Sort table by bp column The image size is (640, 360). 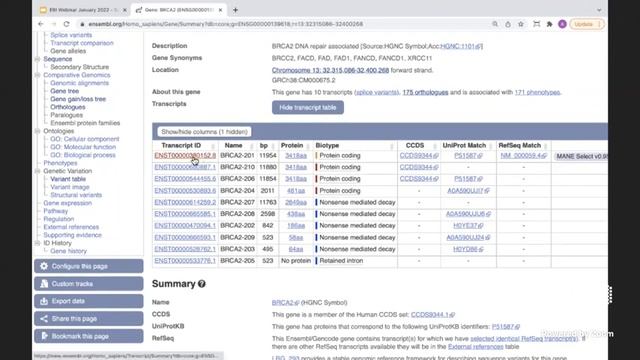pyautogui.click(x=267, y=145)
